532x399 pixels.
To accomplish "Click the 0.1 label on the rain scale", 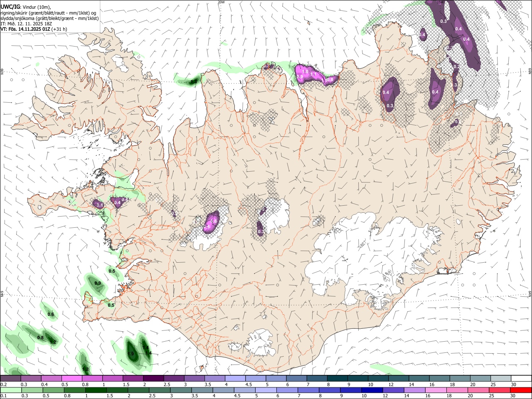I will tap(4, 396).
